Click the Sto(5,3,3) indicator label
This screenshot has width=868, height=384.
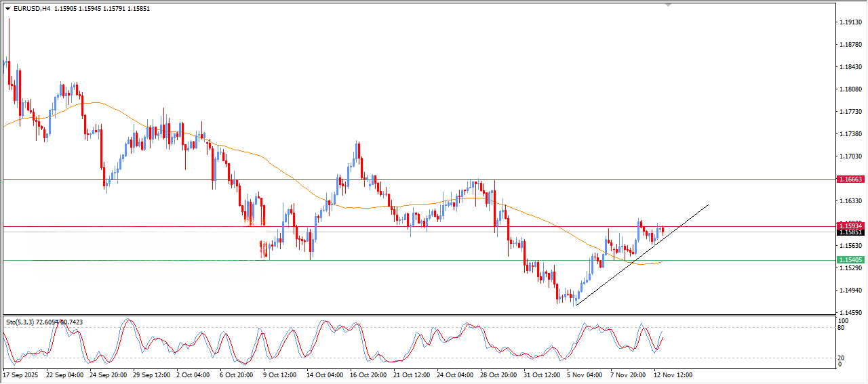(x=20, y=322)
